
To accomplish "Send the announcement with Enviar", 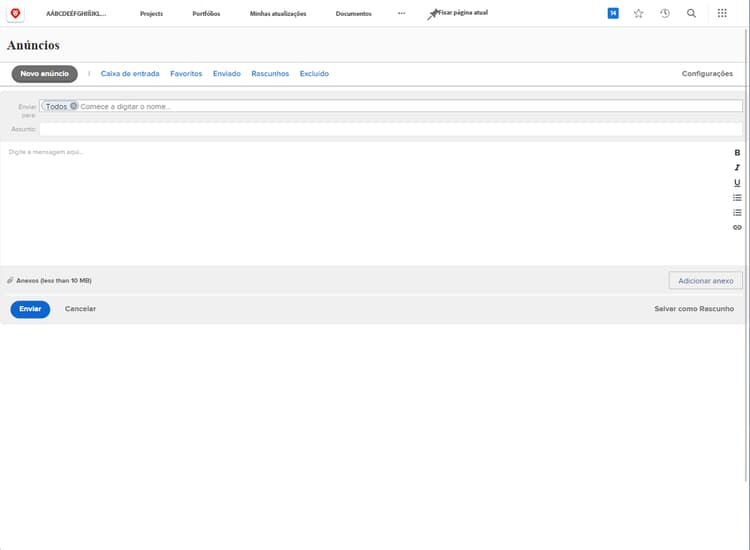I will [30, 309].
